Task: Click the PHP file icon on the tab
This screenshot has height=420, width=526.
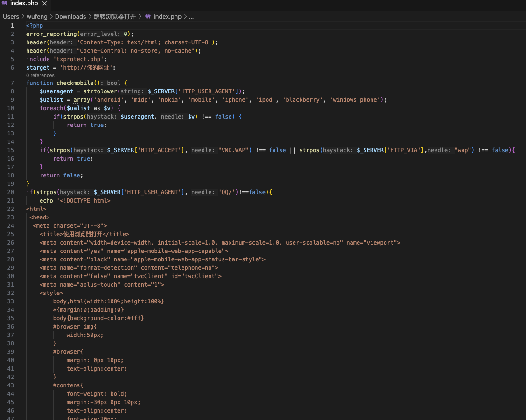Action: [4, 3]
